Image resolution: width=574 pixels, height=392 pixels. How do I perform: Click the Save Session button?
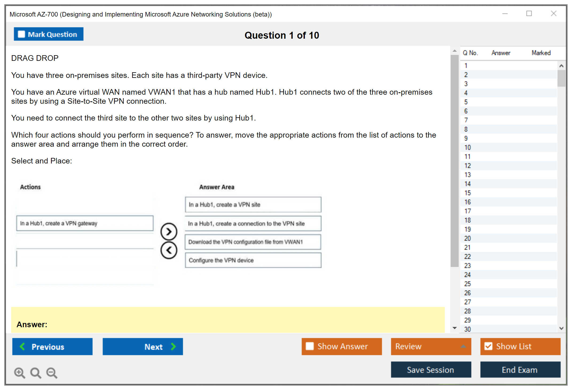pos(431,370)
